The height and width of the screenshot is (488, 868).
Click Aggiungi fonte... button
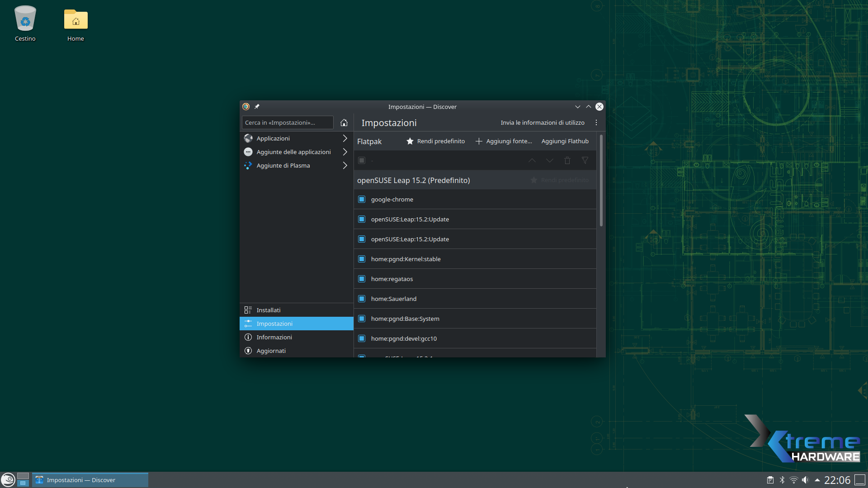504,141
